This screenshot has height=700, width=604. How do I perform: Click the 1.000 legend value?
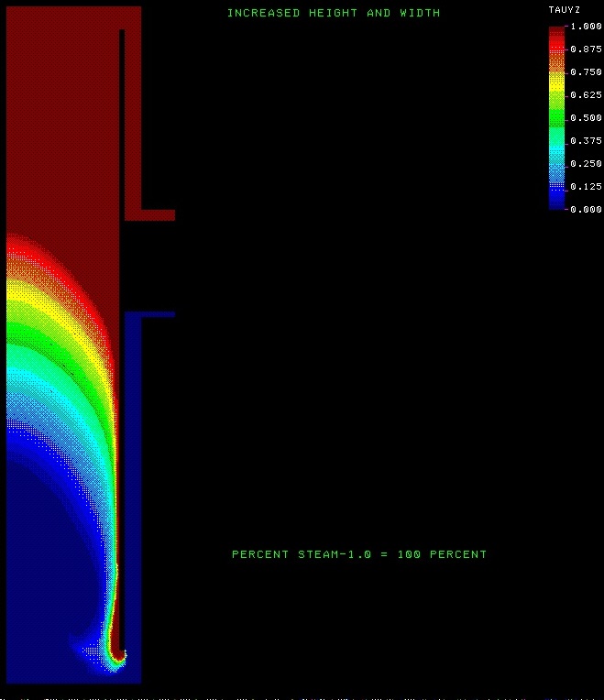tap(587, 27)
